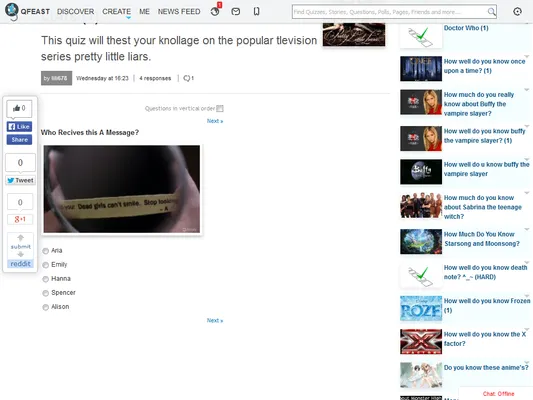
Task: Open the DISCOVER menu
Action: coord(75,12)
